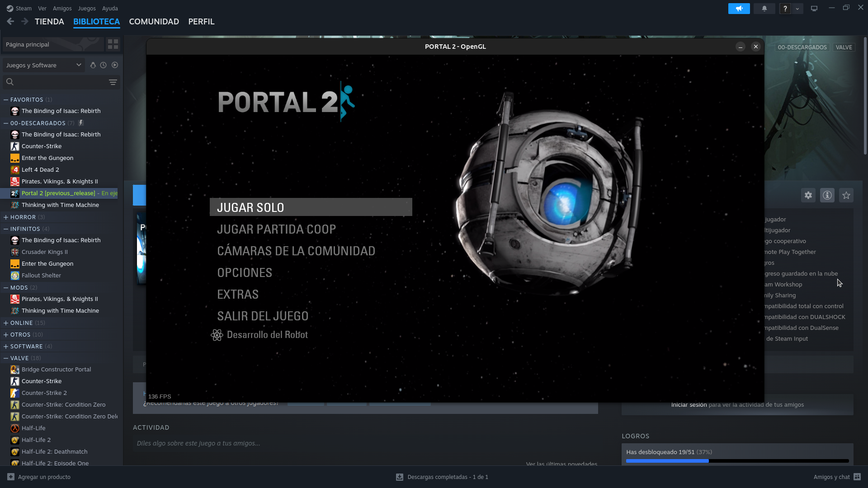Viewport: 868px width, 488px height.
Task: Click Thinking with Time Machine icon under MODS
Action: tap(15, 310)
